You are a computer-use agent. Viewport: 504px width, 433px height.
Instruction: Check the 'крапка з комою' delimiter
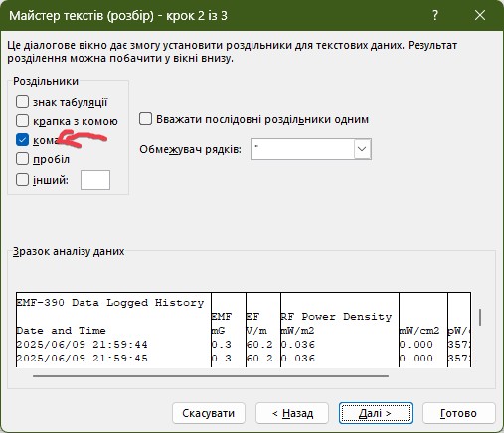pos(22,121)
